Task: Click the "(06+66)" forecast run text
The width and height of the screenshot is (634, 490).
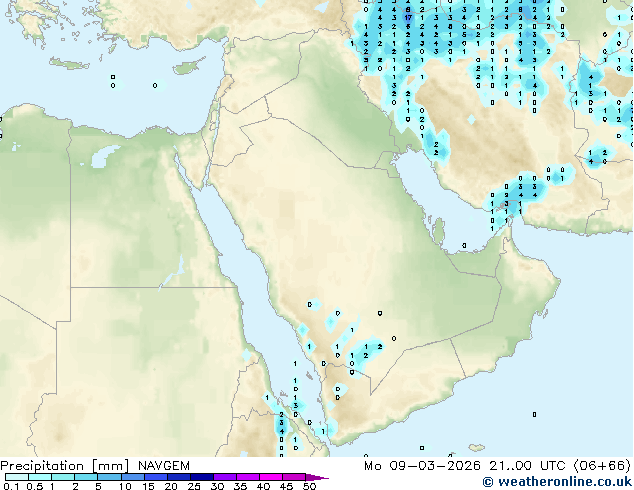Action: [x=602, y=466]
